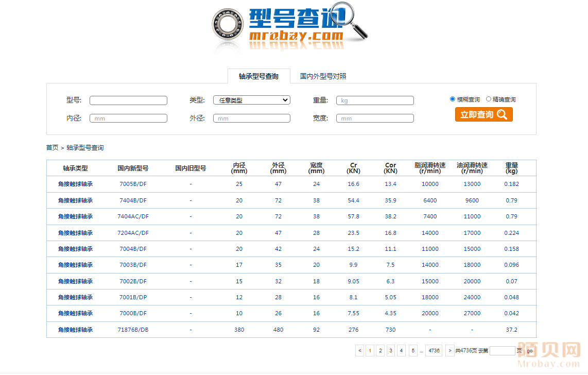Focus the 重量 kg input field
Image resolution: width=588 pixels, height=375 pixels.
[375, 100]
